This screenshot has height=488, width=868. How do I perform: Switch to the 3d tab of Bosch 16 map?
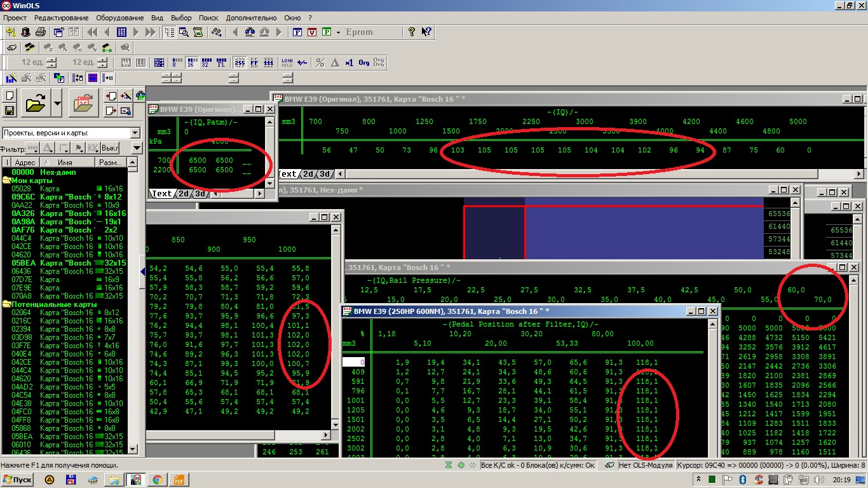coord(325,173)
